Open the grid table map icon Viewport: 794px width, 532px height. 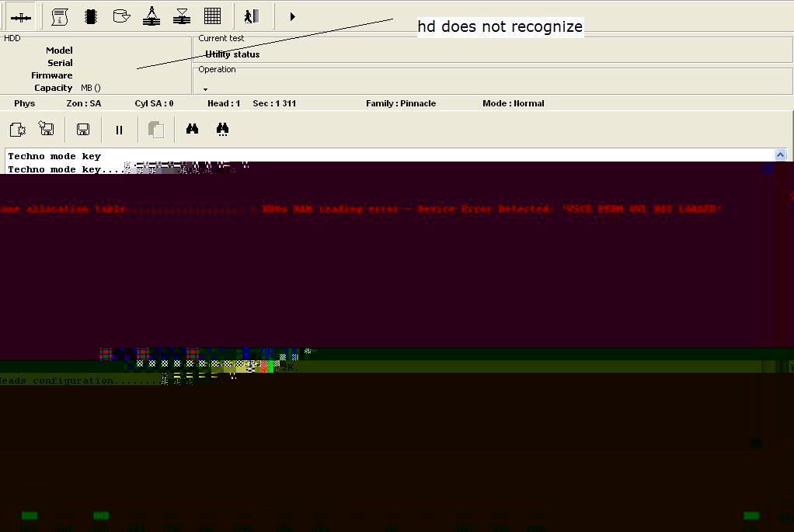click(212, 16)
